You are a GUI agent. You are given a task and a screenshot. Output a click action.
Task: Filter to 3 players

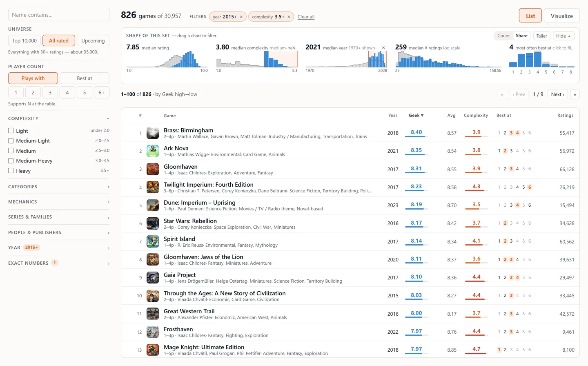click(50, 92)
